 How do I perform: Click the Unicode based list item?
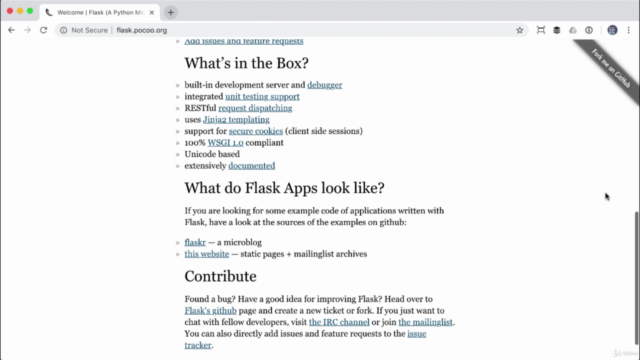[x=212, y=154]
